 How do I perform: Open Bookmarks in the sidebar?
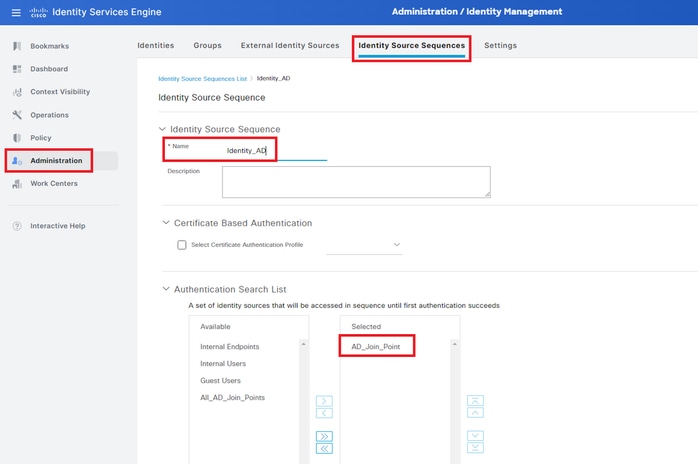pyautogui.click(x=49, y=46)
